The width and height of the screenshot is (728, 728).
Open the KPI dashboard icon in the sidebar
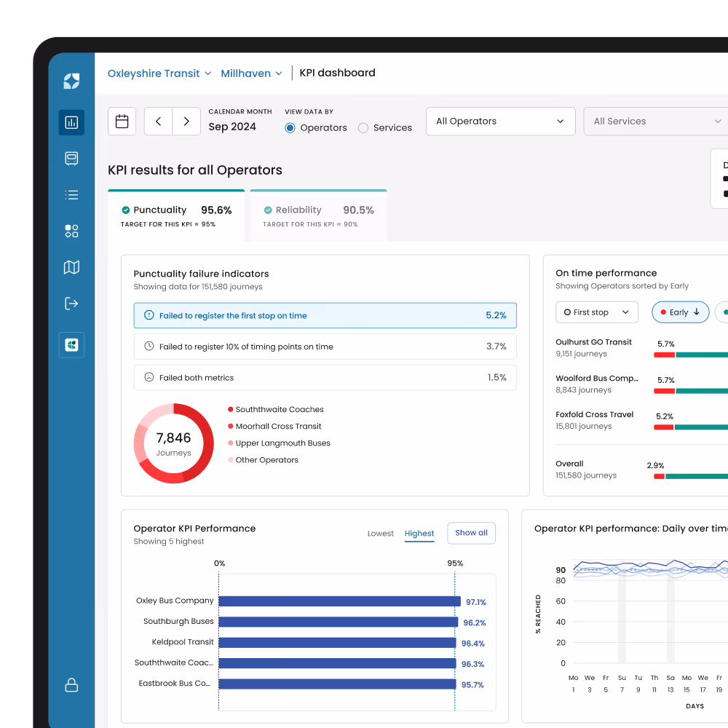pyautogui.click(x=71, y=122)
